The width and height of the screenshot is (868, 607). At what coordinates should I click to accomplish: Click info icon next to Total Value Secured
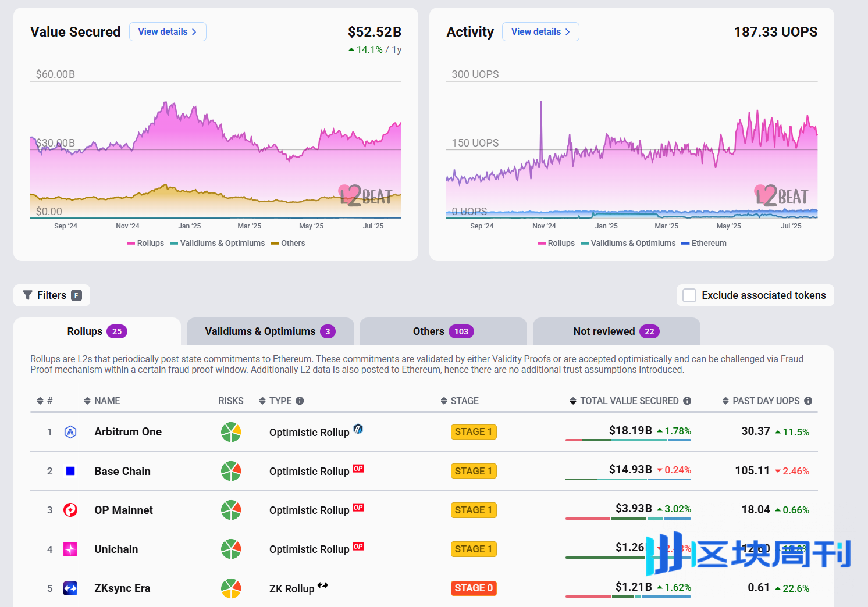tap(687, 401)
